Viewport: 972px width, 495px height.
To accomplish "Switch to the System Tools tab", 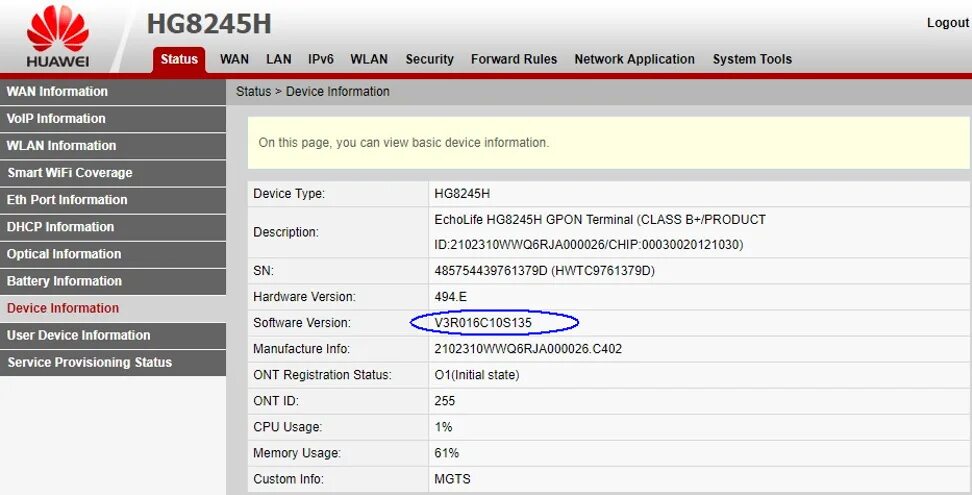I will click(752, 59).
